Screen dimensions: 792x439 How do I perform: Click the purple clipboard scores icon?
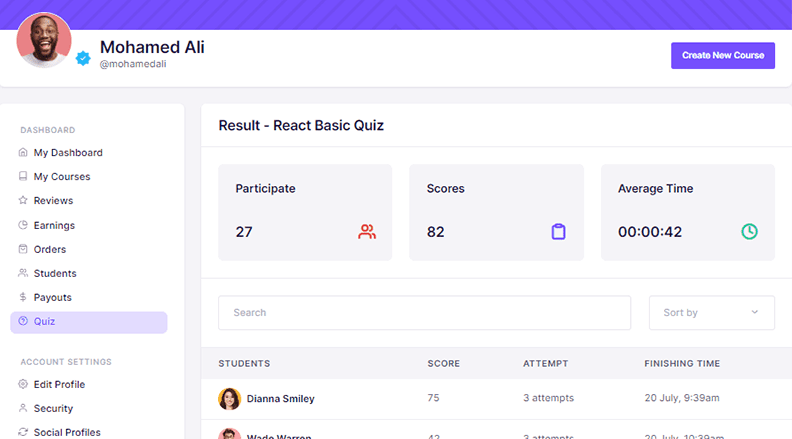[558, 232]
